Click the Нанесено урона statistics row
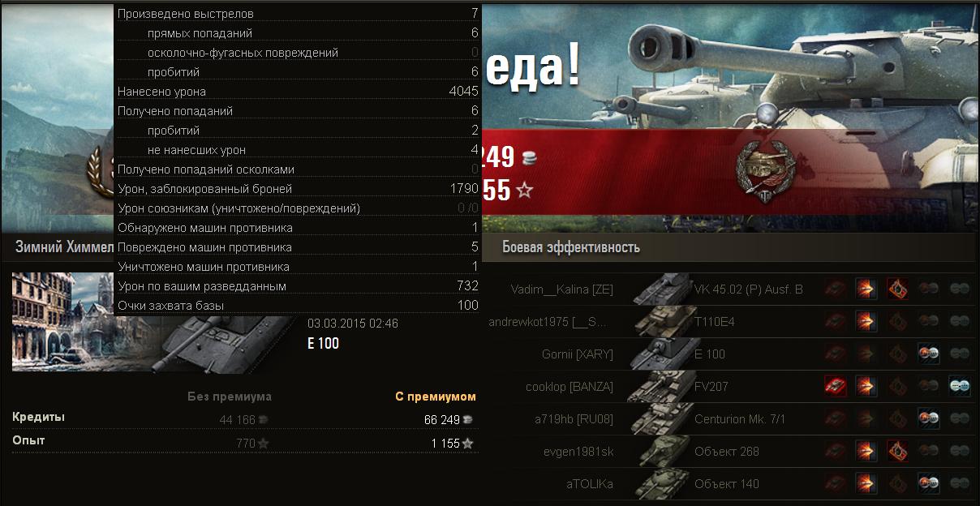This screenshot has height=506, width=980. coord(299,92)
